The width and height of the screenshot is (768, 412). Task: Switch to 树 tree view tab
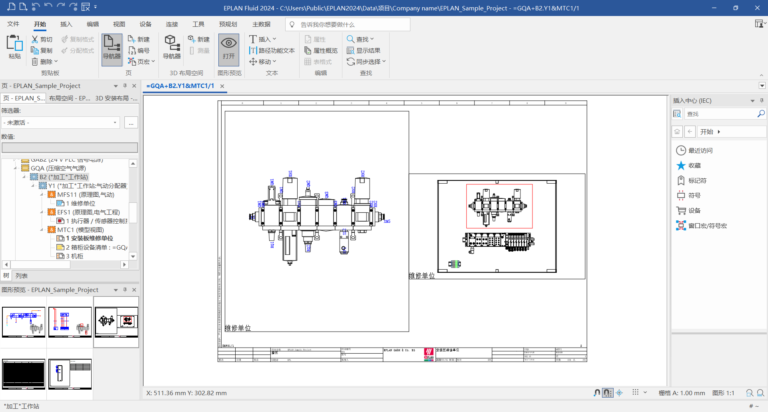coord(6,276)
